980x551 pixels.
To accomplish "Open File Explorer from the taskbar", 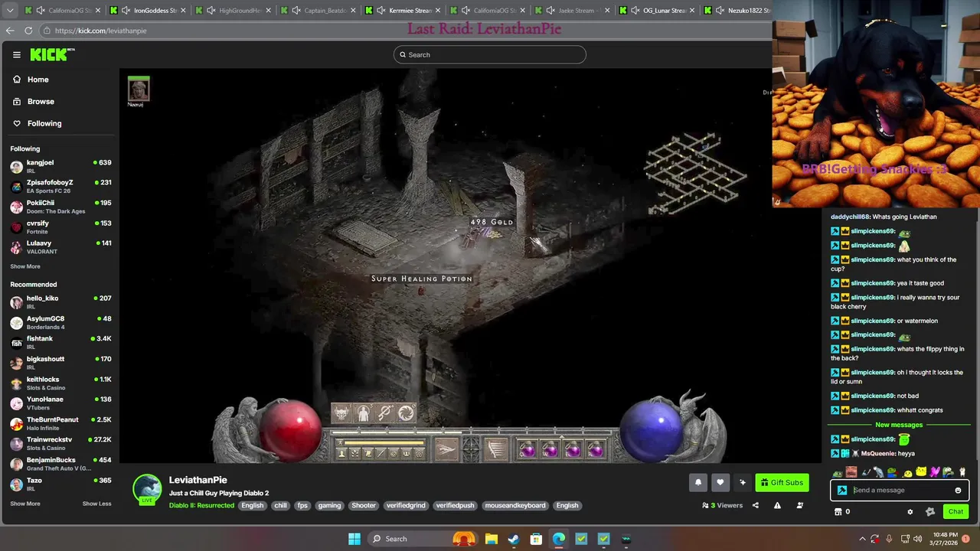I will 492,539.
